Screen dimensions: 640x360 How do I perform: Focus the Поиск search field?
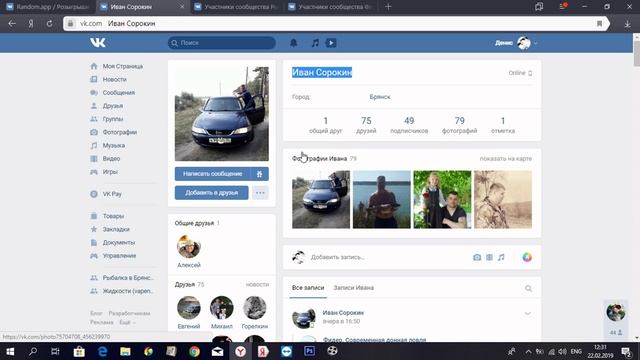pyautogui.click(x=222, y=43)
